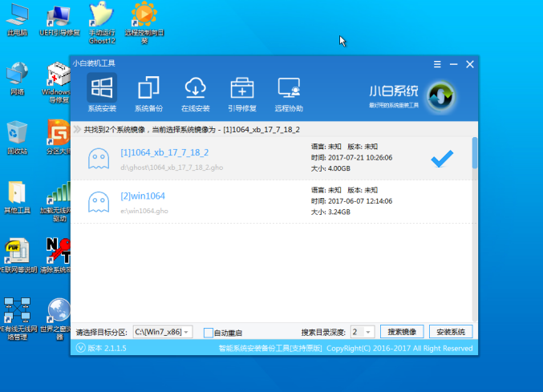Click path d:\ghost\1064_xb_17_7_18_2.gho
Screen dimensions: 543x392
(172, 168)
